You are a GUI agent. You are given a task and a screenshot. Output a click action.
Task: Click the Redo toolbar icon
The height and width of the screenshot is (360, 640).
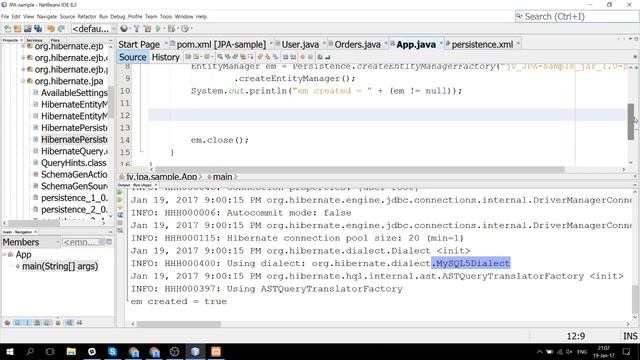(61, 29)
